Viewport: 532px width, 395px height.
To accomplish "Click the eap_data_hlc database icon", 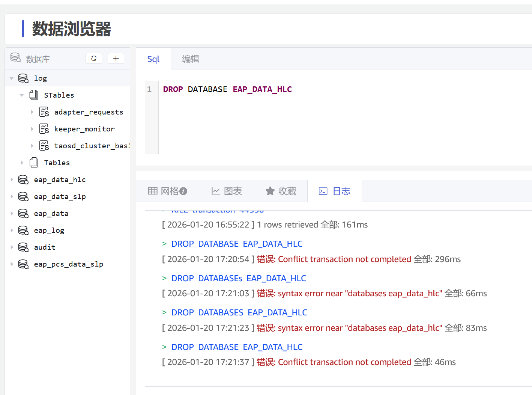I will point(23,179).
